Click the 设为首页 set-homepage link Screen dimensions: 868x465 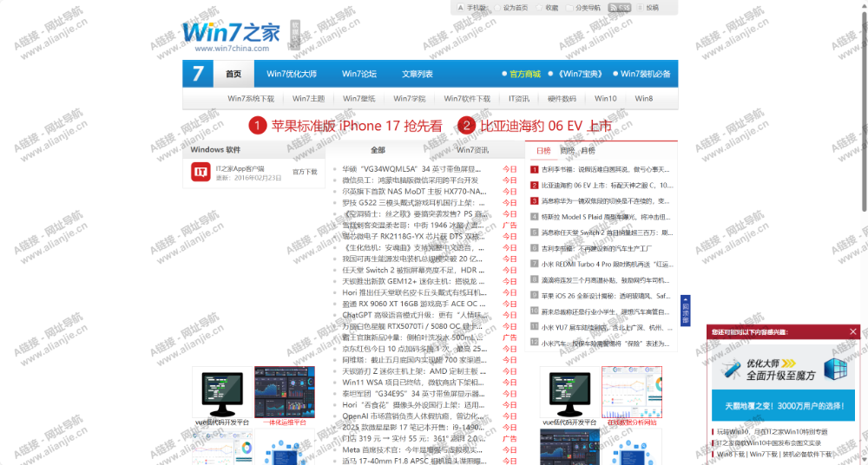tap(510, 8)
